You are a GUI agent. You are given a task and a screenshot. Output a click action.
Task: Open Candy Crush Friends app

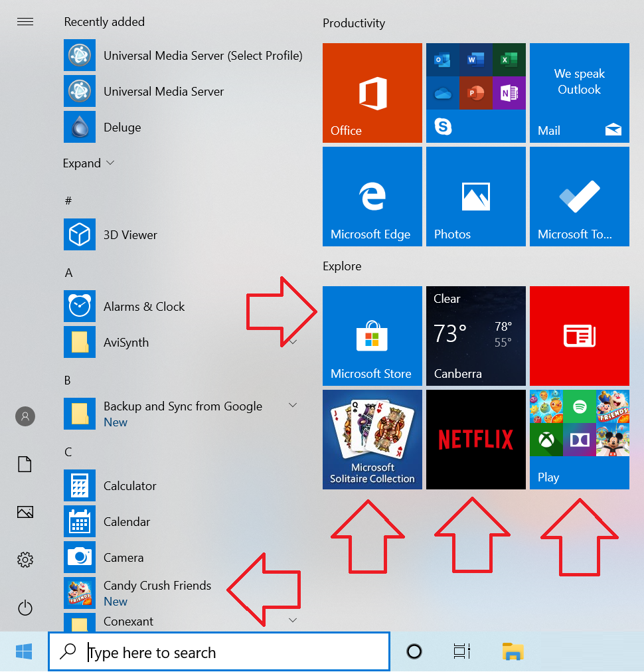[x=183, y=593]
